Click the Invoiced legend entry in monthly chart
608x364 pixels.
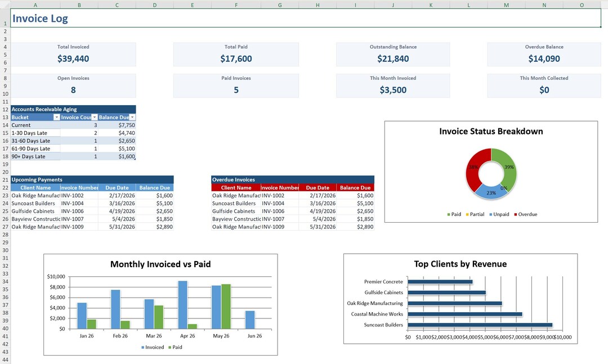(x=153, y=347)
